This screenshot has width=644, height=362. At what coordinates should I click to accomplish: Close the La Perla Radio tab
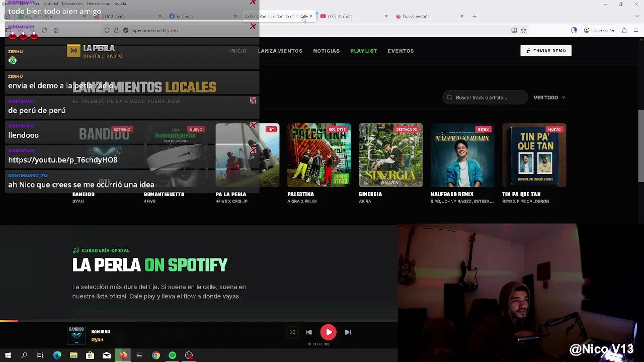(310, 16)
